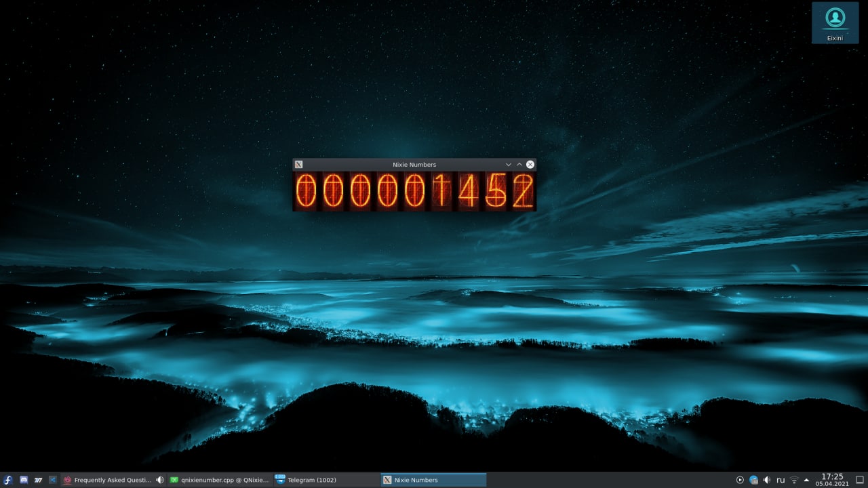Mute audio of the Frequently Asked Questions task
868x488 pixels.
pos(160,480)
